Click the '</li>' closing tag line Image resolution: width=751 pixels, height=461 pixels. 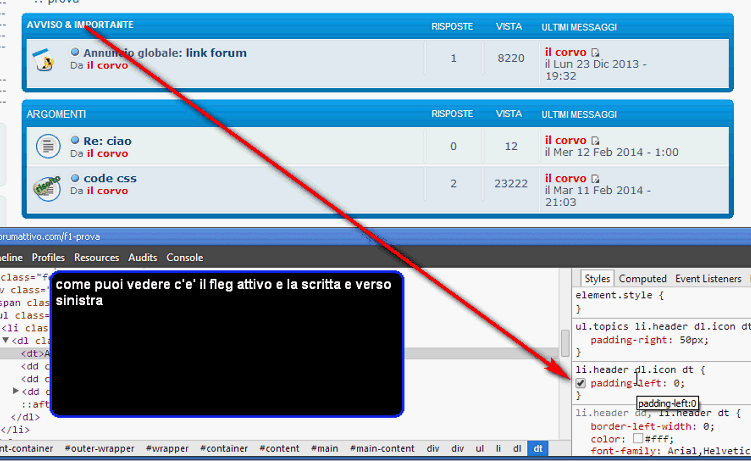click(15, 429)
